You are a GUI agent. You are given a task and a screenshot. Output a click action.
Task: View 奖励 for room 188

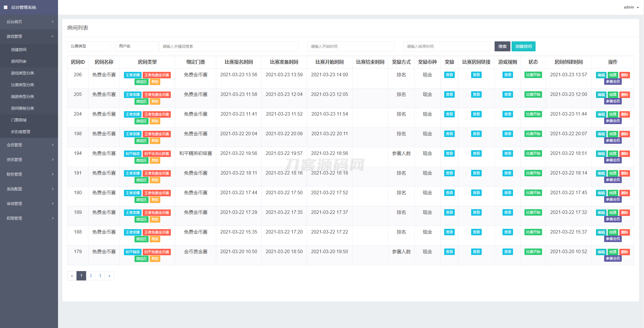[x=449, y=232]
